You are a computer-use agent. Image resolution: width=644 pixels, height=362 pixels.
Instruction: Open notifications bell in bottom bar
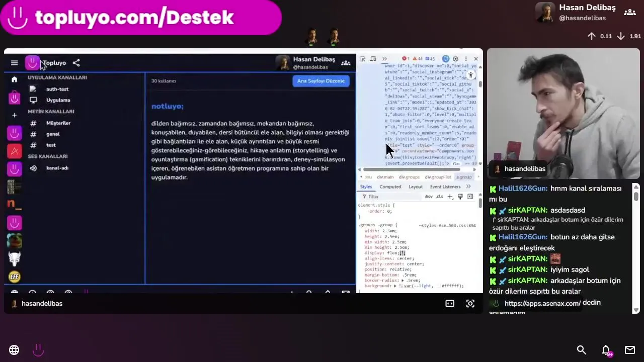click(606, 350)
